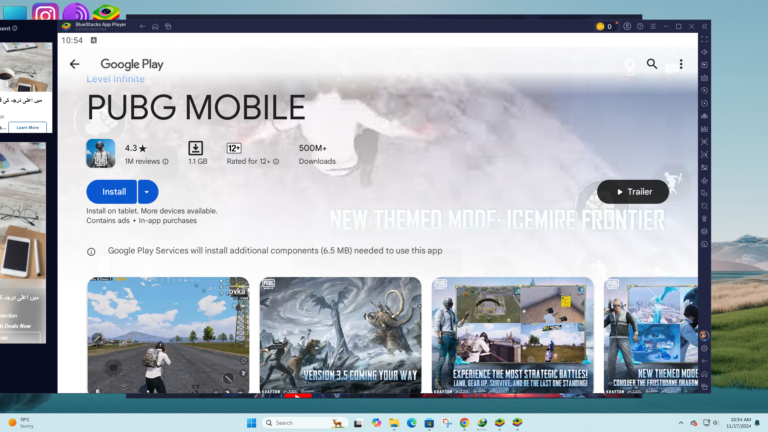Image resolution: width=768 pixels, height=432 pixels.
Task: Open the Most Strategic Battles screenshot
Action: click(x=512, y=335)
